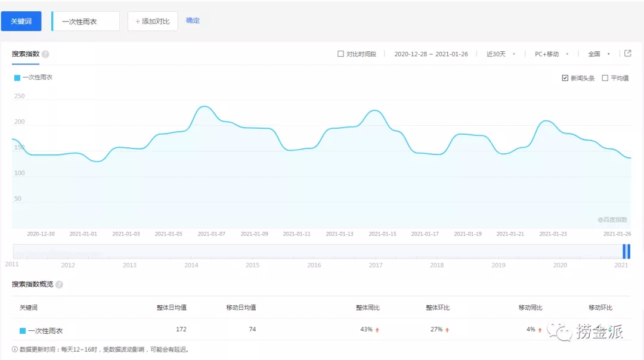Open the 近30天 time range dropdown
The width and height of the screenshot is (644, 360).
point(500,54)
